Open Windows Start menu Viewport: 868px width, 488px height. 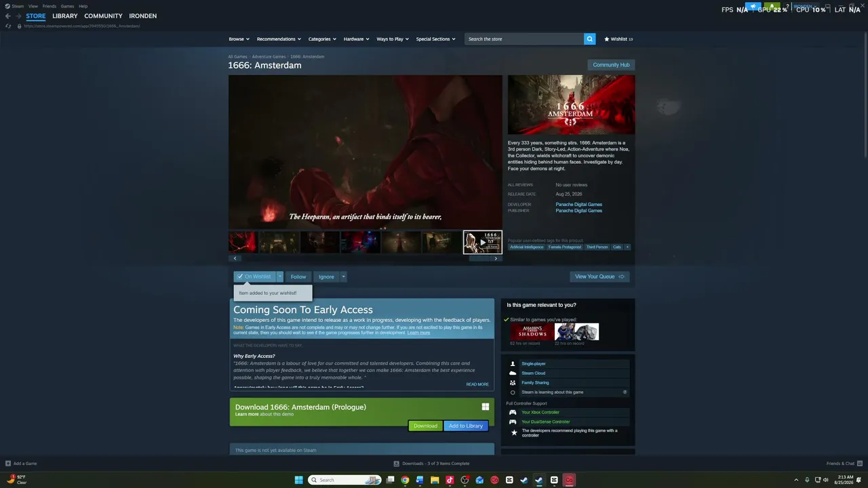click(299, 480)
